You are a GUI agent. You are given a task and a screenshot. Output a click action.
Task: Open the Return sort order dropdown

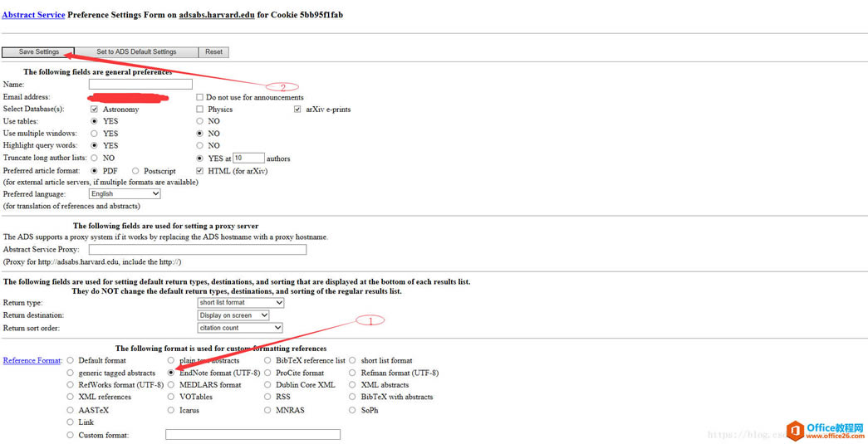click(240, 328)
